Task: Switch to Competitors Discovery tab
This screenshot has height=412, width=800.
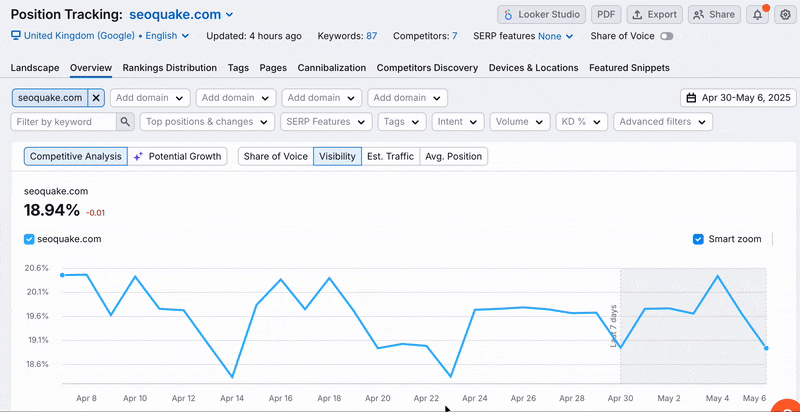Action: pos(427,68)
